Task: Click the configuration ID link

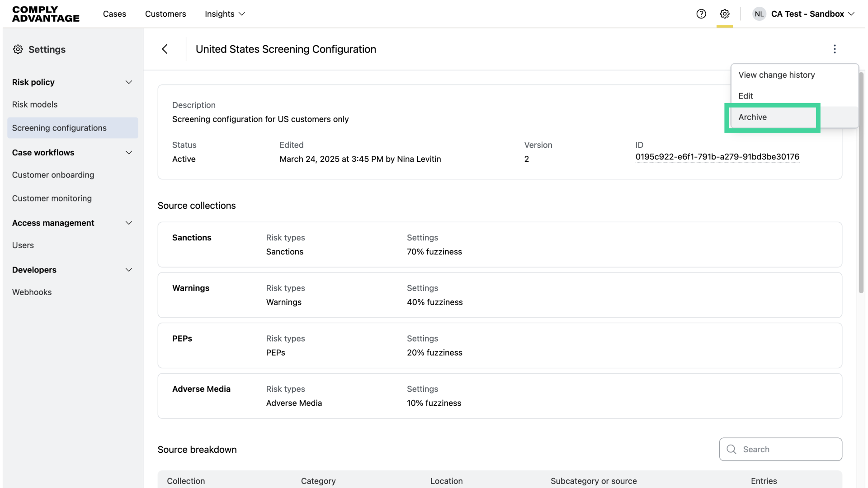Action: [717, 157]
